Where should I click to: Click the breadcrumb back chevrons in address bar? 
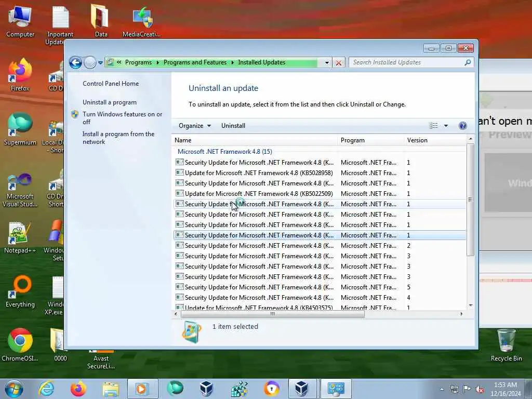pyautogui.click(x=119, y=62)
